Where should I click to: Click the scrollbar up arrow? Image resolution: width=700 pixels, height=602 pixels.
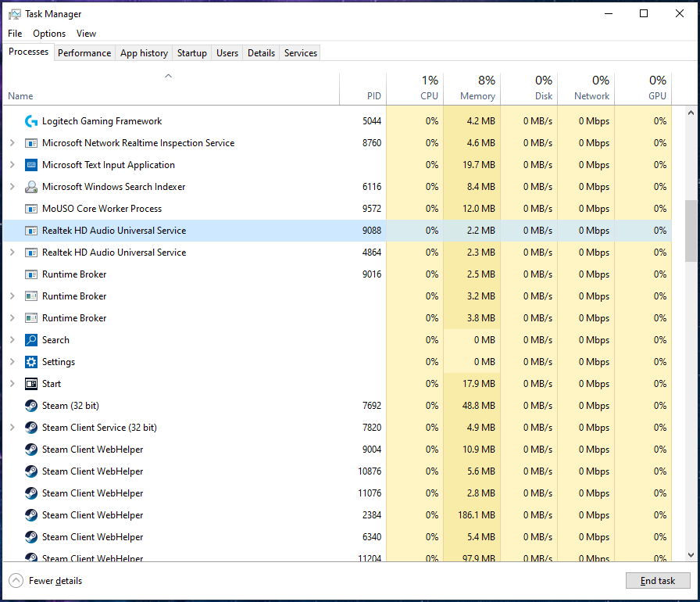click(691, 113)
